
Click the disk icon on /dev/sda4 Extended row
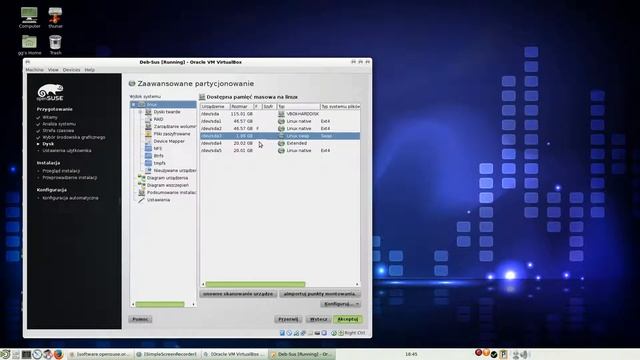[281, 143]
